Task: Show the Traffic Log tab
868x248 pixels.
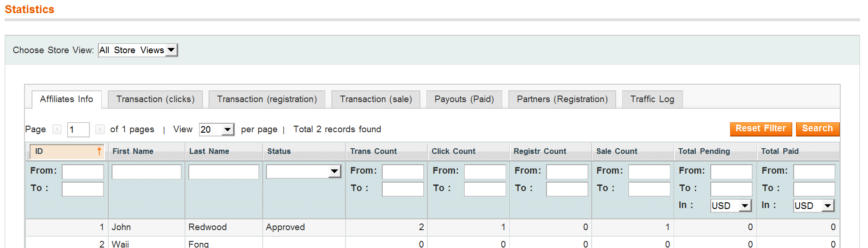Action: coord(652,99)
